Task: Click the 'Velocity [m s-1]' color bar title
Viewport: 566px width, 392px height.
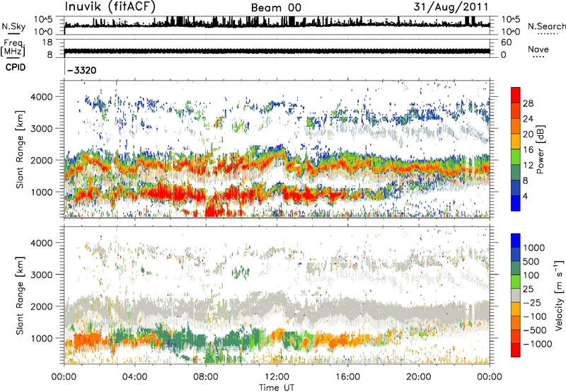Action: click(559, 295)
